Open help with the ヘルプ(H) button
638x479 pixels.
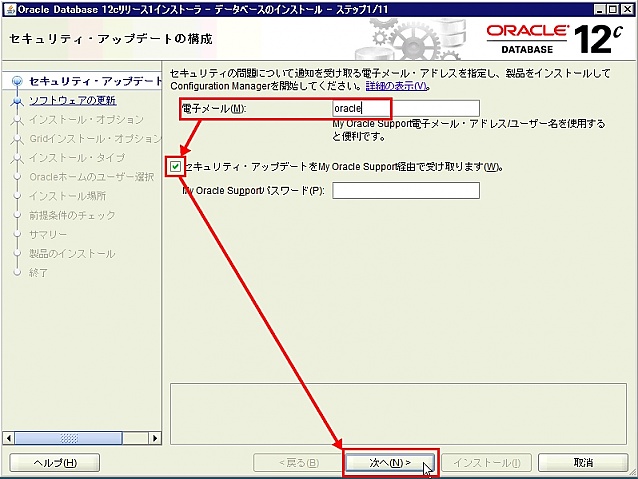click(x=55, y=463)
